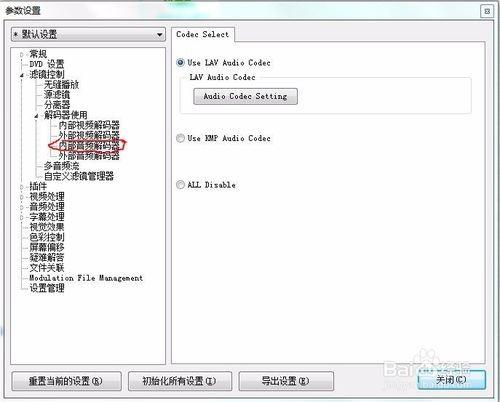Click the 音频处理 tree label
Viewport: 500px width, 402px height.
pos(47,207)
